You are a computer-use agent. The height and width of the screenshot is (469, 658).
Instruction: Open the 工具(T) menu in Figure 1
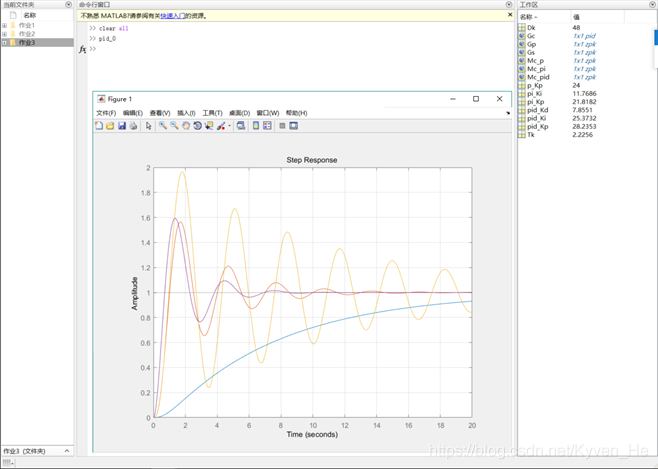212,113
